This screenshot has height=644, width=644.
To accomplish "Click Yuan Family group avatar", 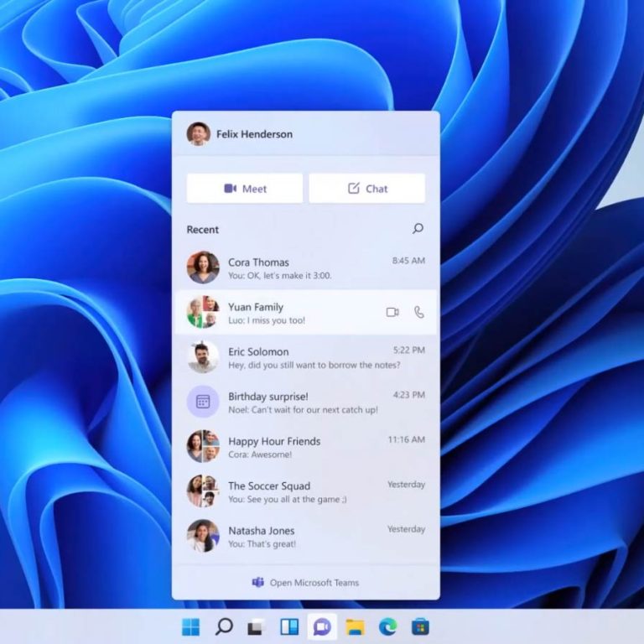I will tap(203, 312).
